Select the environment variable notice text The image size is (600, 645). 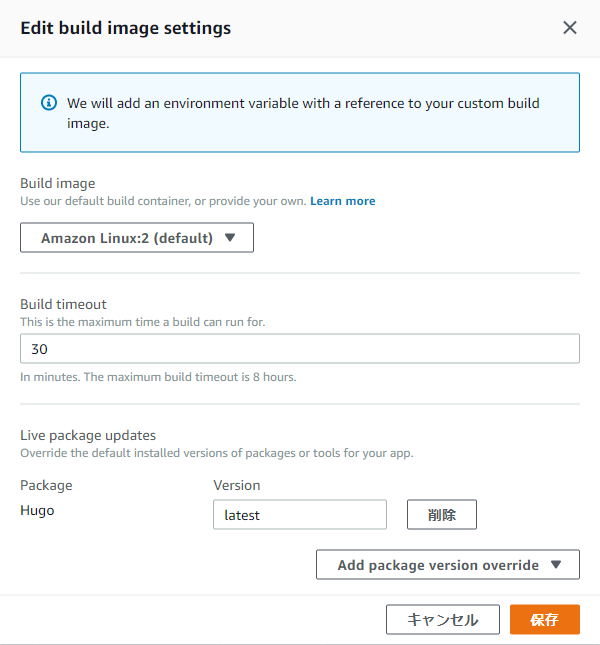coord(303,113)
